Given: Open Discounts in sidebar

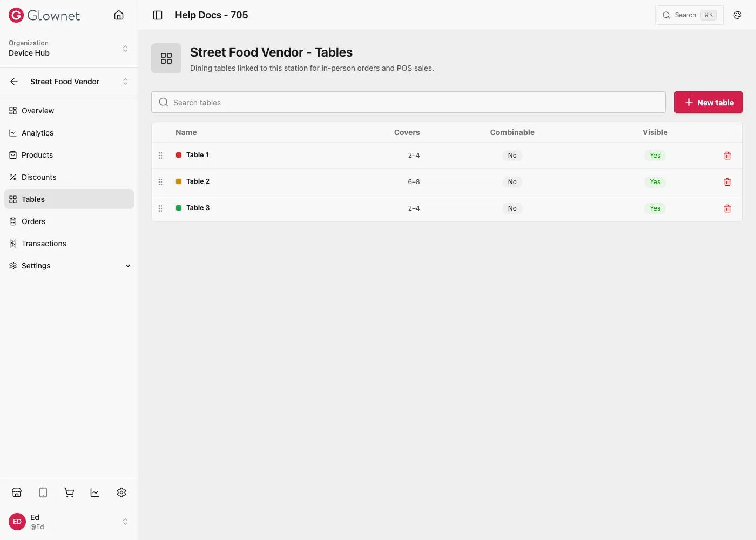Looking at the screenshot, I should tap(69, 177).
